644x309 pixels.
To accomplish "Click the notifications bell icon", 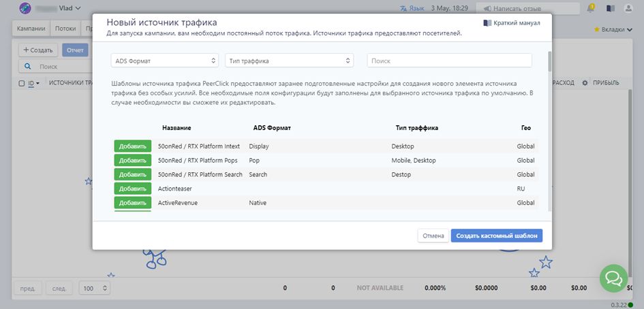I will (590, 9).
